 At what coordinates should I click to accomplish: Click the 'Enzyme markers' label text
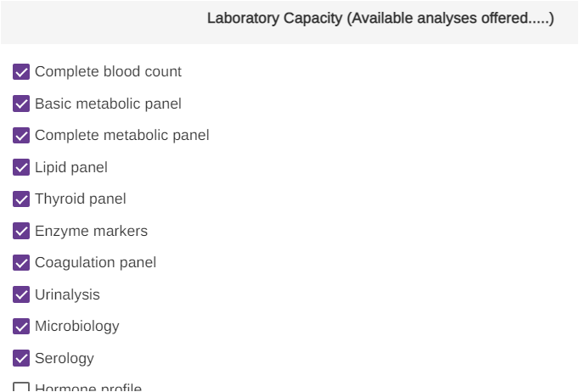(x=91, y=231)
